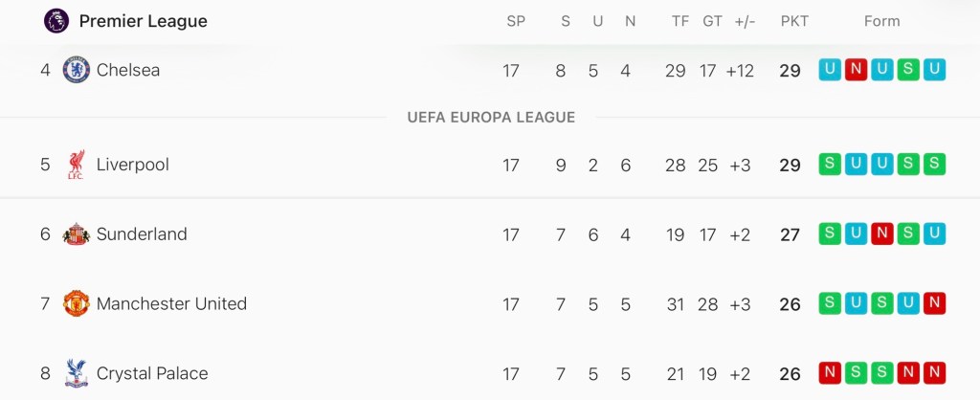
Task: Click the +/- goal difference header
Action: pos(745,21)
